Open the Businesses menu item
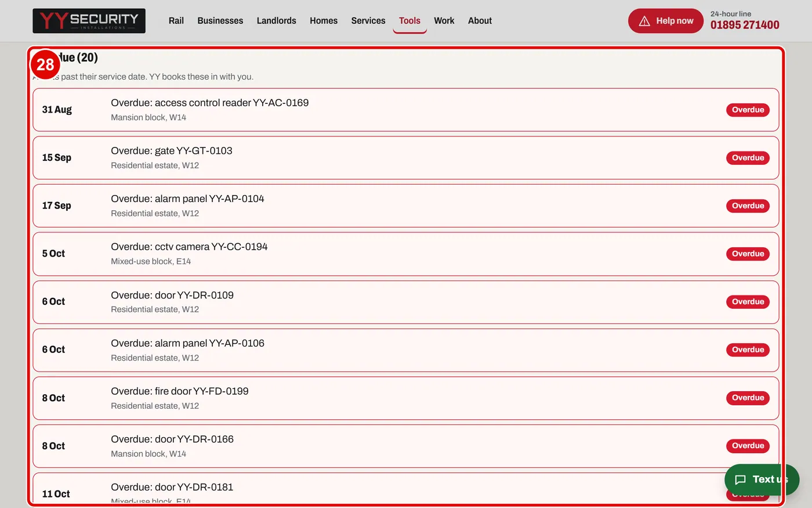 pyautogui.click(x=220, y=21)
